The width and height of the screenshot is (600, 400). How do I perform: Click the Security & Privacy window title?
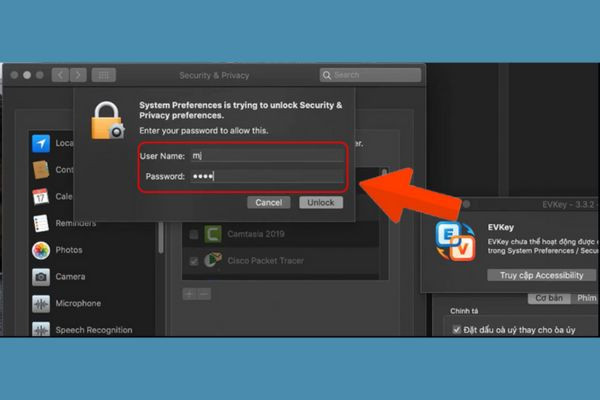tap(214, 75)
